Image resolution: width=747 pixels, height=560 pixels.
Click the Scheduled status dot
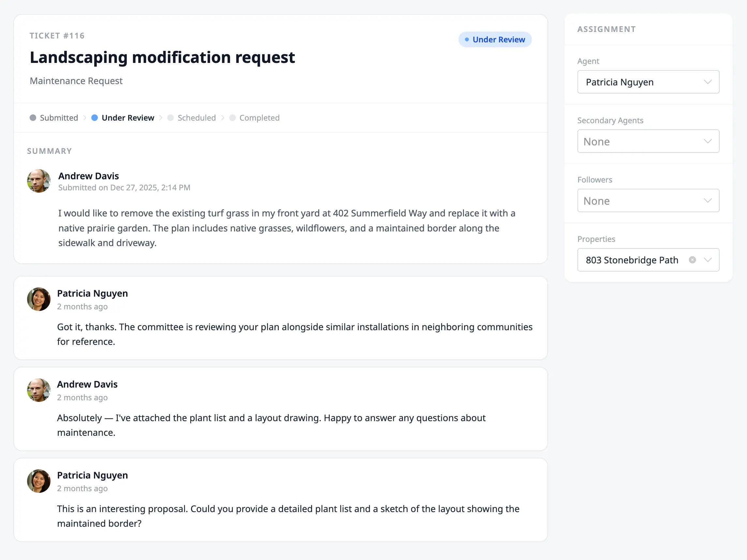click(171, 117)
